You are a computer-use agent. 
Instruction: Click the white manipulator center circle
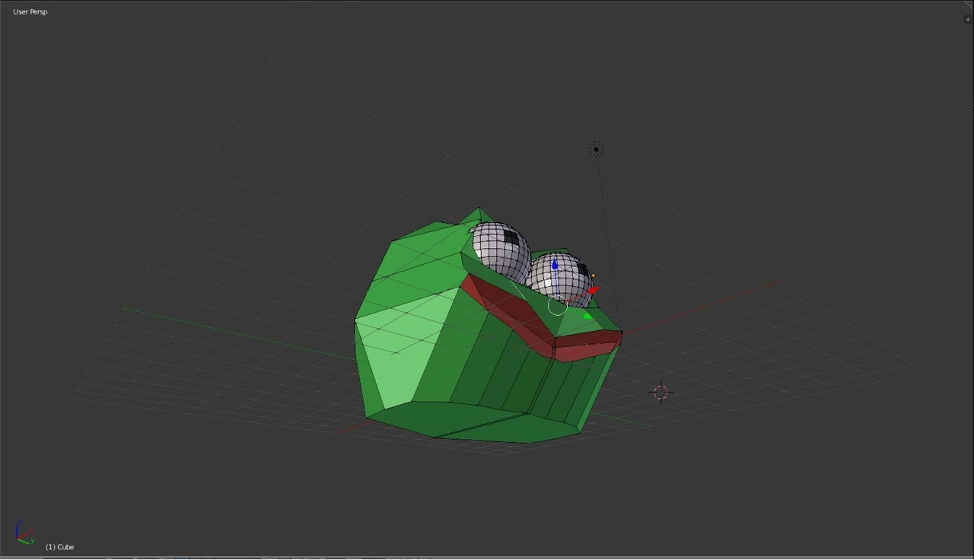click(557, 306)
